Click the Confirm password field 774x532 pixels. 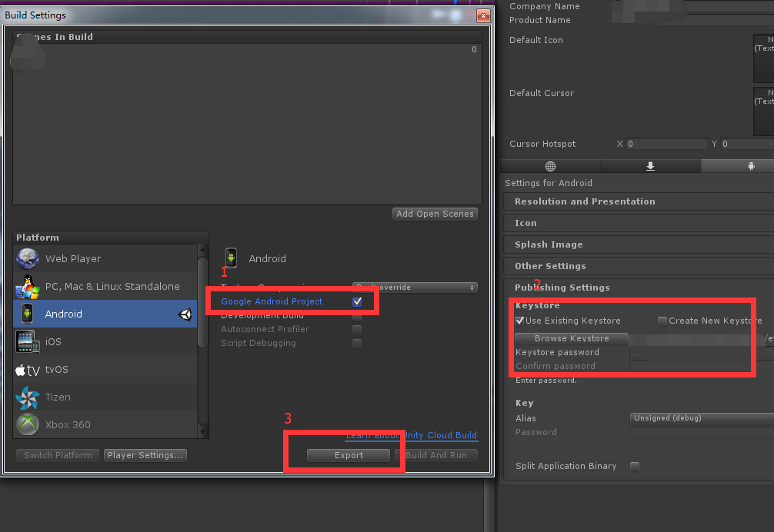pos(702,367)
